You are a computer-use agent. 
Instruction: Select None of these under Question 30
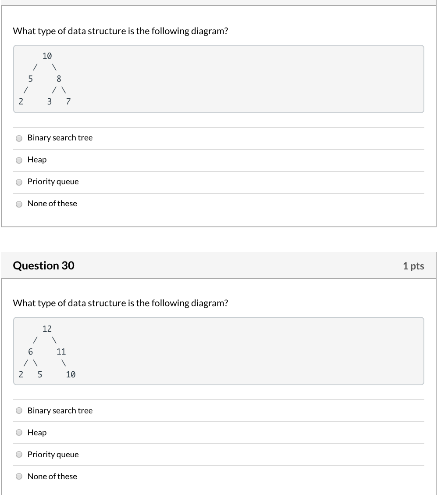(x=19, y=477)
